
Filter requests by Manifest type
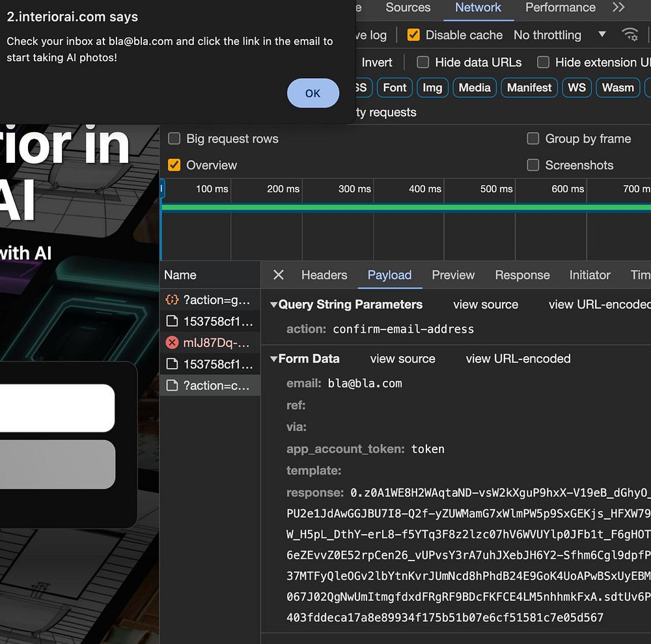click(x=529, y=88)
